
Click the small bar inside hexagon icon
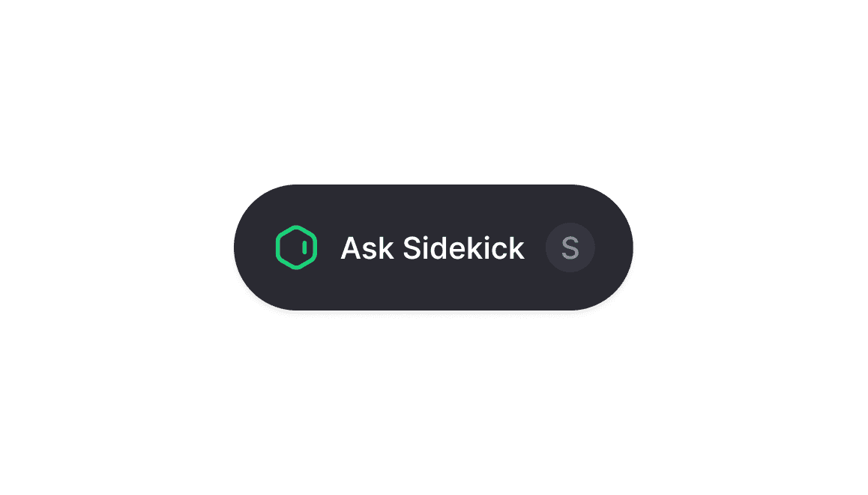(x=304, y=247)
